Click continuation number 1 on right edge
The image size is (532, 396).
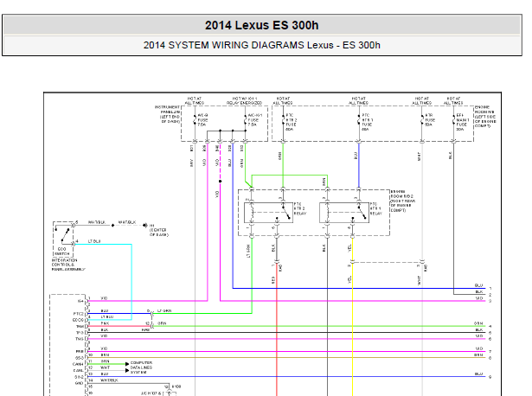pyautogui.click(x=490, y=289)
